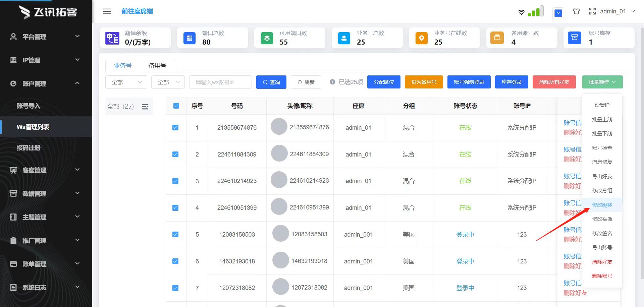The width and height of the screenshot is (644, 307).
Task: Switch to the 备用号 tab
Action: 157,66
